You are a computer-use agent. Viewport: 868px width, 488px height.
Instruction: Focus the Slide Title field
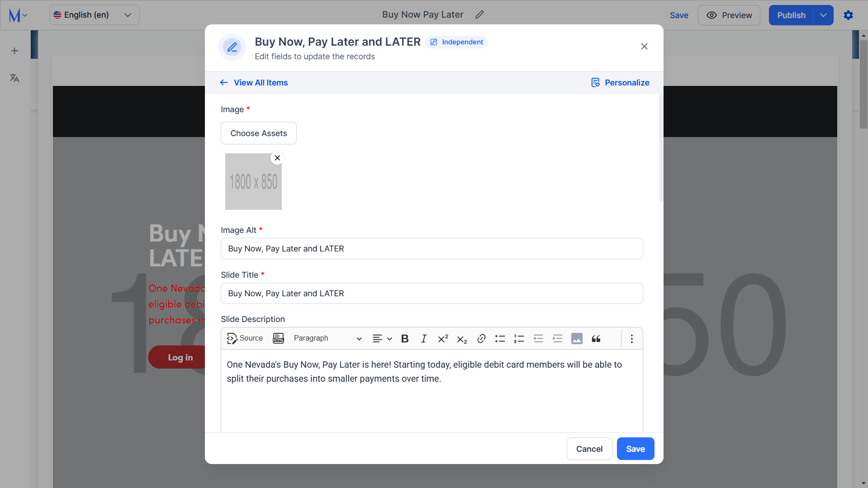pos(432,294)
